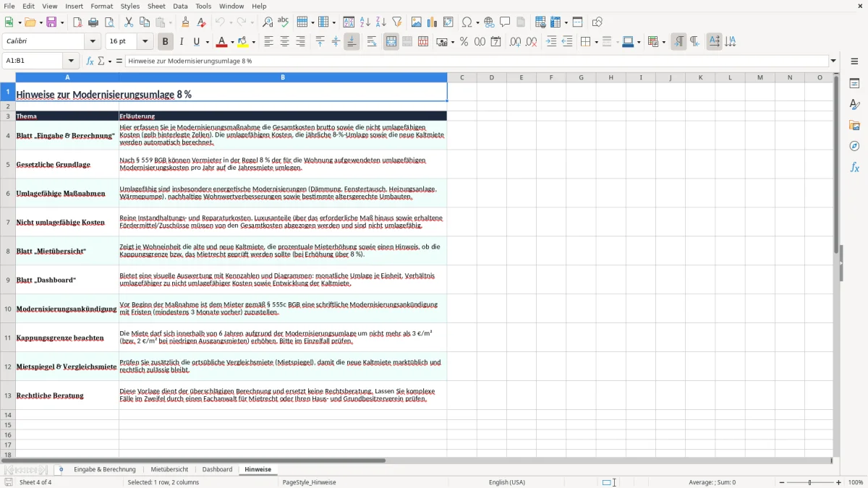Click the Print icon

point(93,22)
